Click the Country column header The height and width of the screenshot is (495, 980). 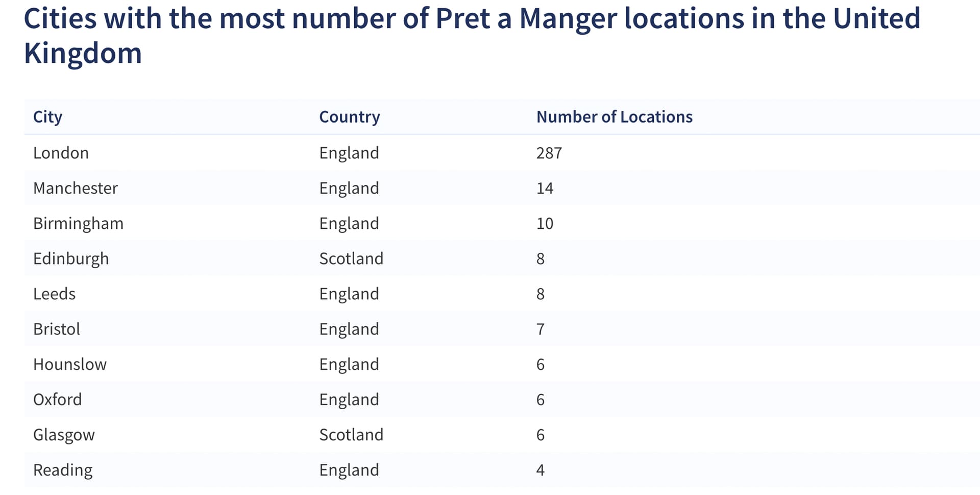coord(350,117)
